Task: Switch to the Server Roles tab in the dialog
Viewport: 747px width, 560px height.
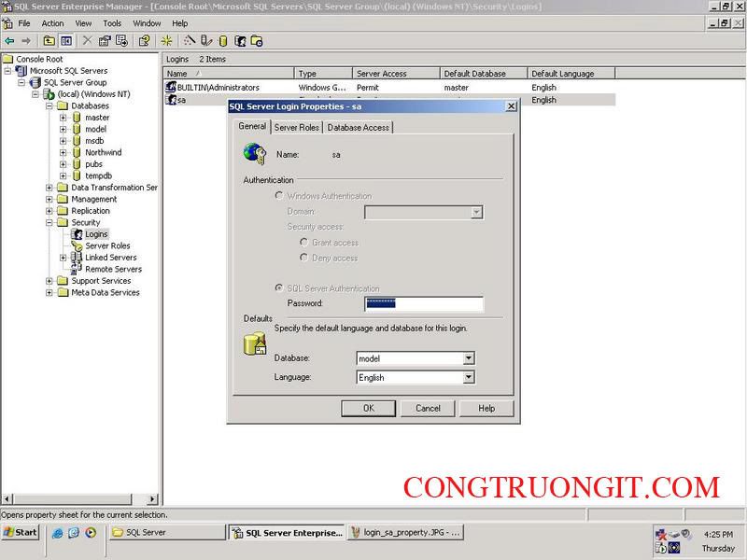Action: tap(296, 127)
